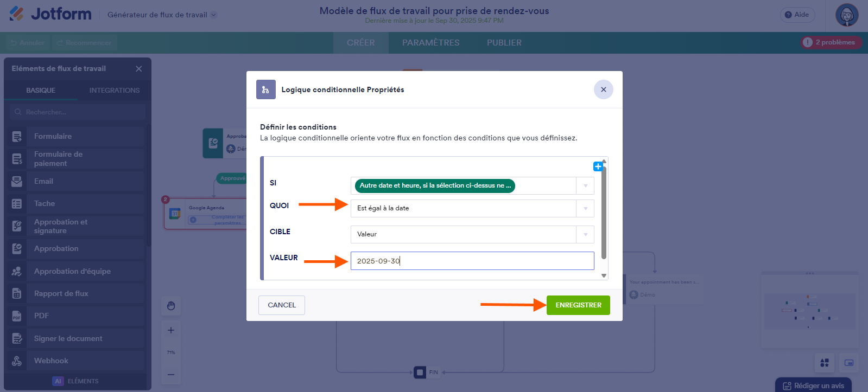Viewport: 868px width, 392px height.
Task: Click the blue plus add-condition icon
Action: point(598,166)
